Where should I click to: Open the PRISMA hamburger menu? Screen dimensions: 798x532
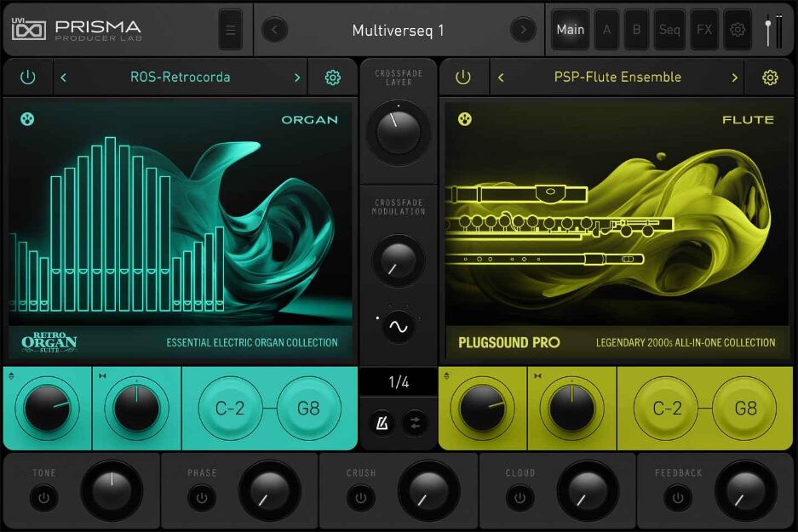point(229,29)
